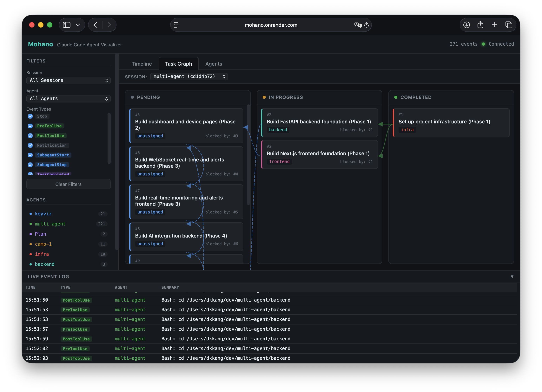The image size is (542, 392).
Task: Click the browser sidebar toggle icon
Action: pos(66,25)
